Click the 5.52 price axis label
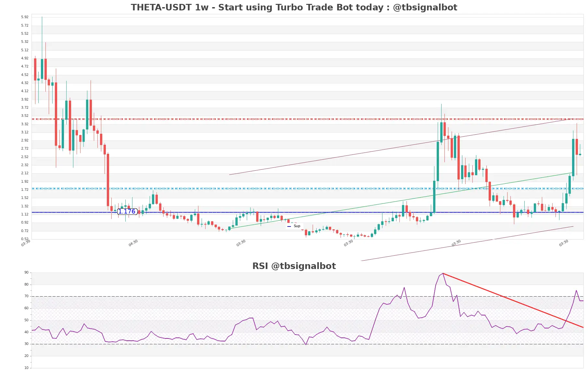The width and height of the screenshot is (588, 392). pos(25,33)
